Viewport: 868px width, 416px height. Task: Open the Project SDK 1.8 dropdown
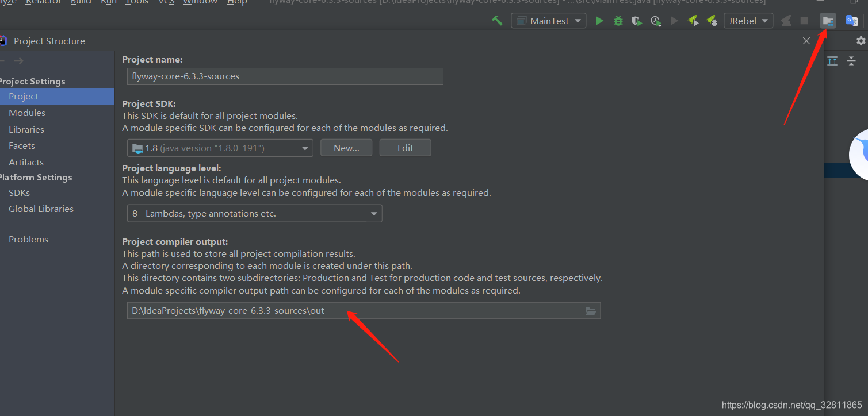tap(220, 148)
